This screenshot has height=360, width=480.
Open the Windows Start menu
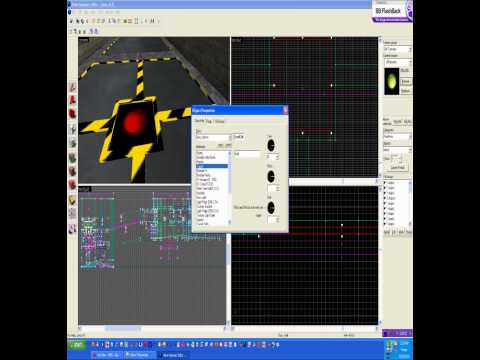pos(77,344)
